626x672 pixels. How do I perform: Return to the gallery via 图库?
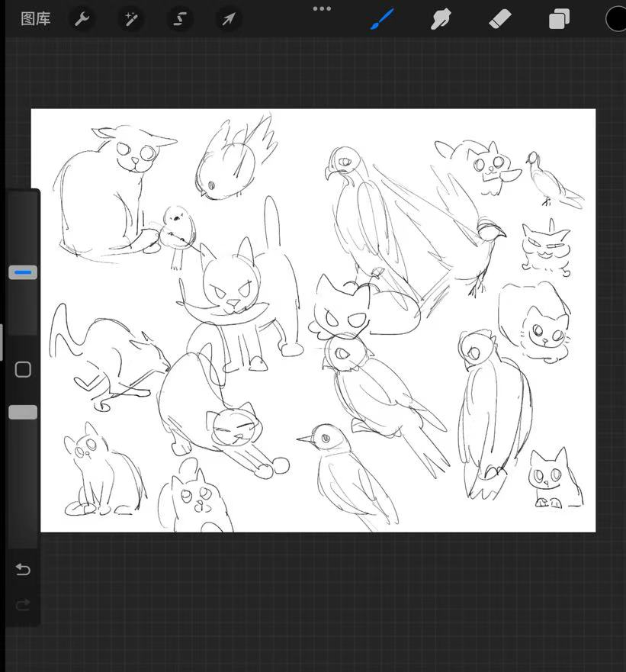tap(35, 19)
